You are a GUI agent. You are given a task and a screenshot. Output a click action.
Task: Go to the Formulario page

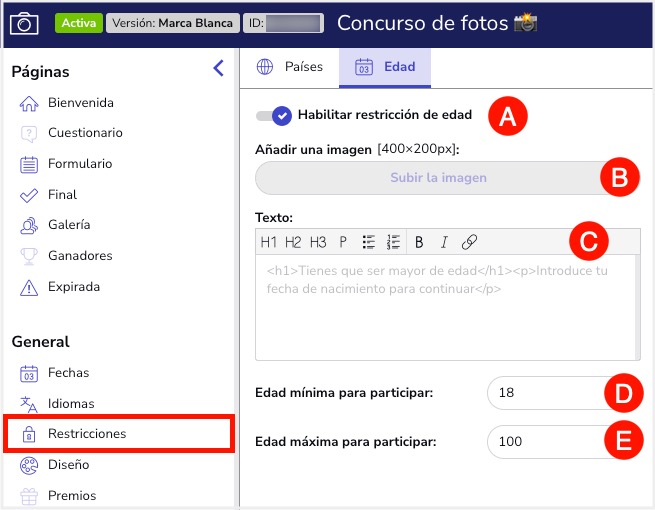[x=80, y=164]
